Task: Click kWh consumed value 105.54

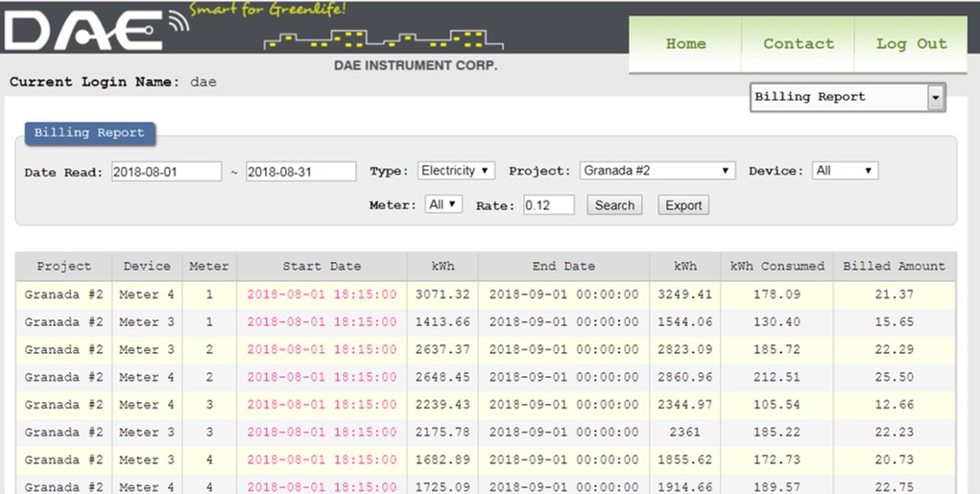Action: [x=777, y=404]
